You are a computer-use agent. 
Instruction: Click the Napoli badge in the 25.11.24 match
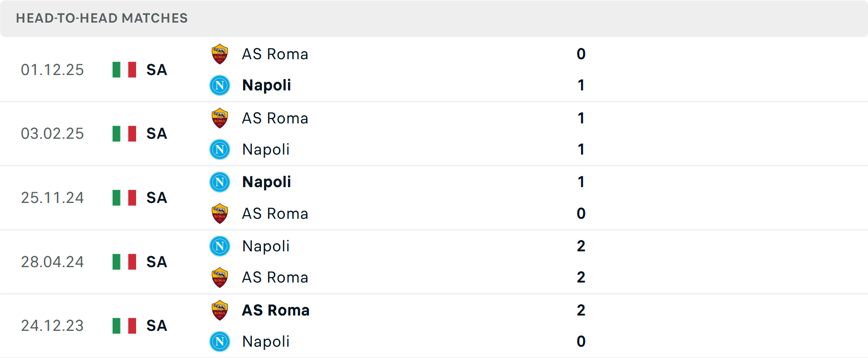click(x=220, y=182)
